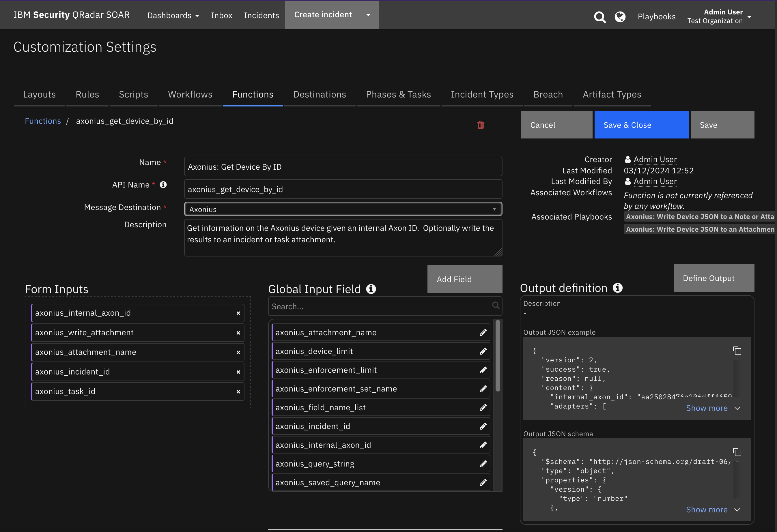Image resolution: width=777 pixels, height=532 pixels.
Task: Edit global field axonius_device_limit pencil
Action: pos(483,351)
